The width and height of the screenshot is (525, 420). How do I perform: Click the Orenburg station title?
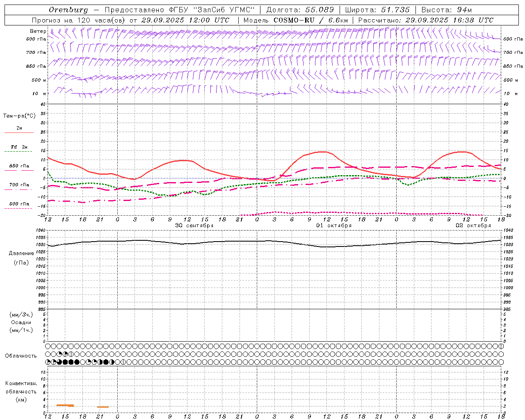coord(68,10)
